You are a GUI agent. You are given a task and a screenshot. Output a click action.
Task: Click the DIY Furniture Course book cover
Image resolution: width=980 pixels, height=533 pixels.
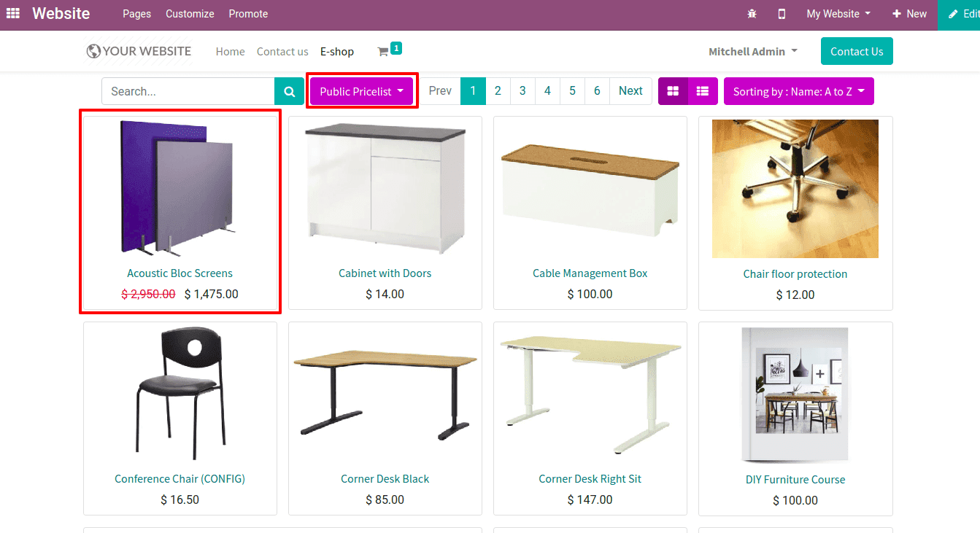pyautogui.click(x=795, y=394)
